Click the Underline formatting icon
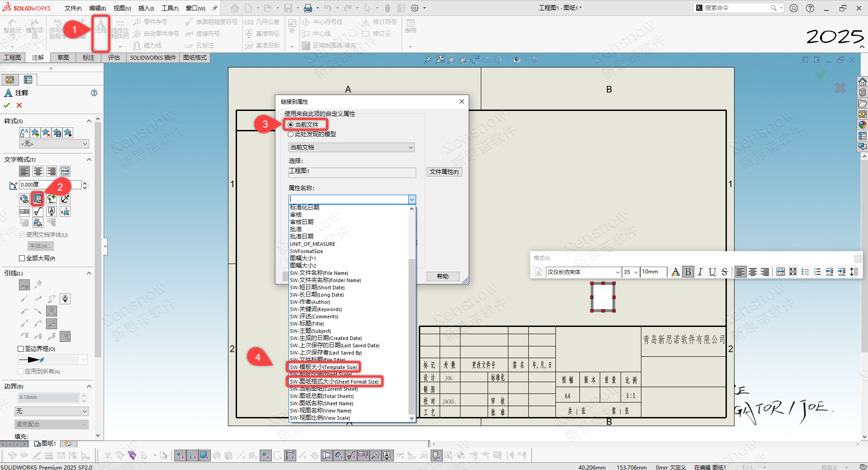Image resolution: width=868 pixels, height=470 pixels. click(x=712, y=272)
